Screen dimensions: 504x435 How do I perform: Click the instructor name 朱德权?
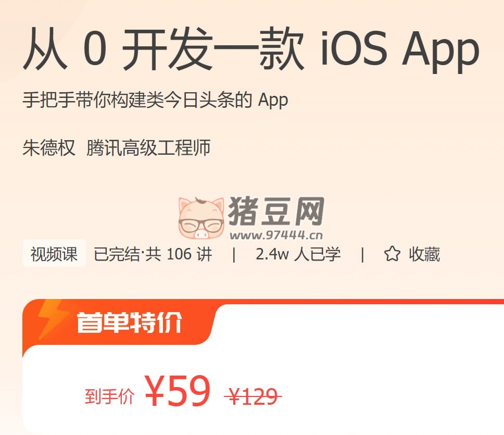point(49,148)
